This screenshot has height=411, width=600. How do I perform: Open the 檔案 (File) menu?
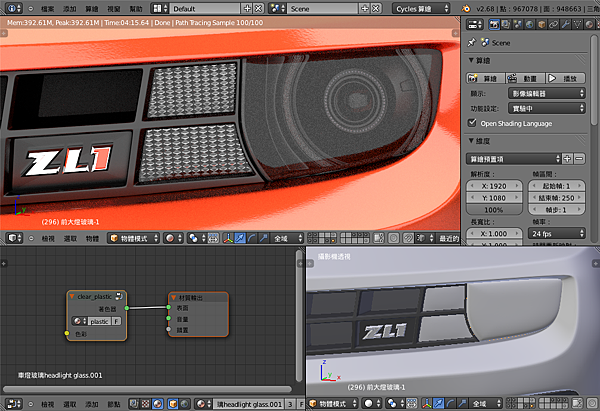47,8
